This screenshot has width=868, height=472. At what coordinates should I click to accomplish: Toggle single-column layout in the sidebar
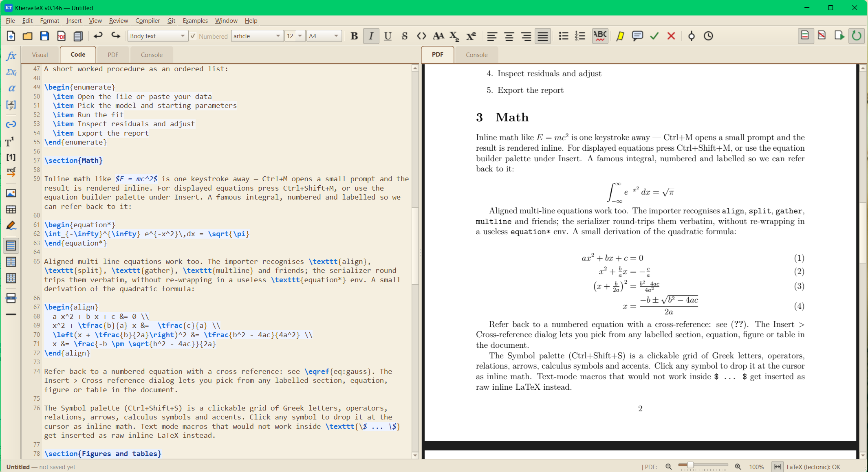pos(11,246)
